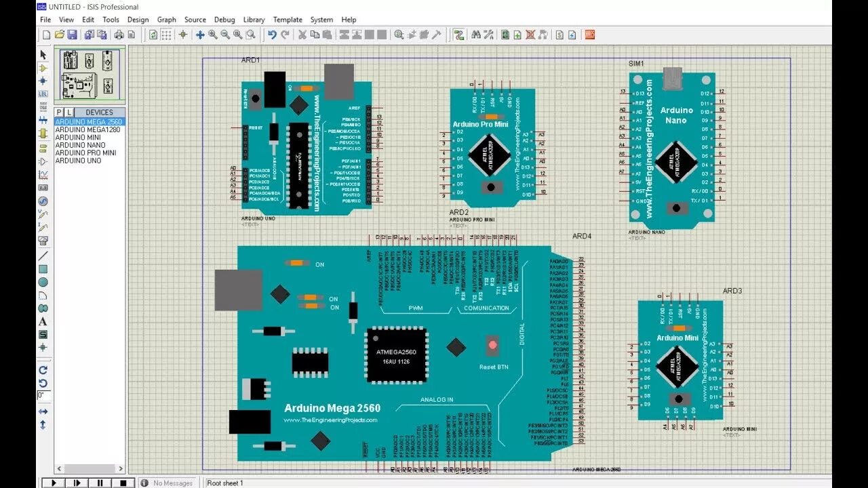The image size is (868, 488).
Task: Select the 2D Arc graphics tool
Action: [43, 295]
